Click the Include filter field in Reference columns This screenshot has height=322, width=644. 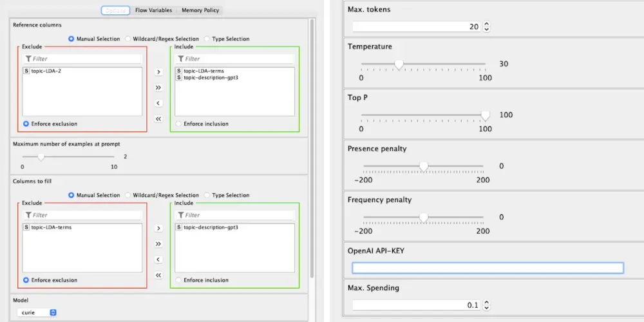(234, 59)
